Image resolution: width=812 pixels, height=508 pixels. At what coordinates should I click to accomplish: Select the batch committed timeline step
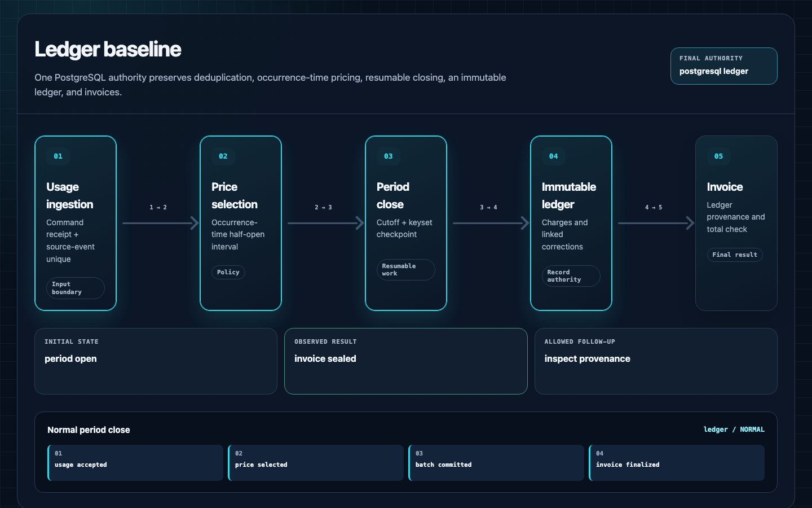pos(496,463)
